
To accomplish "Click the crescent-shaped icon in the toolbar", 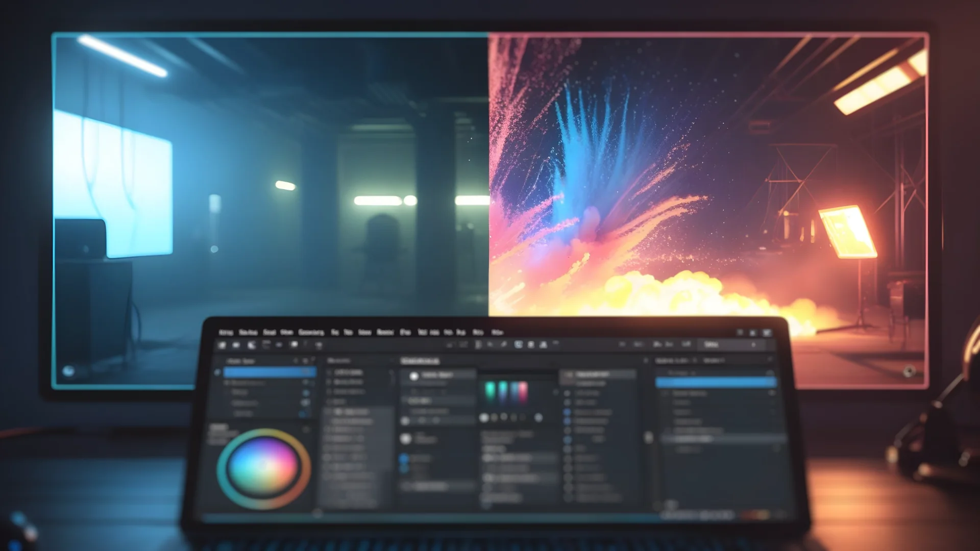I will pos(252,345).
